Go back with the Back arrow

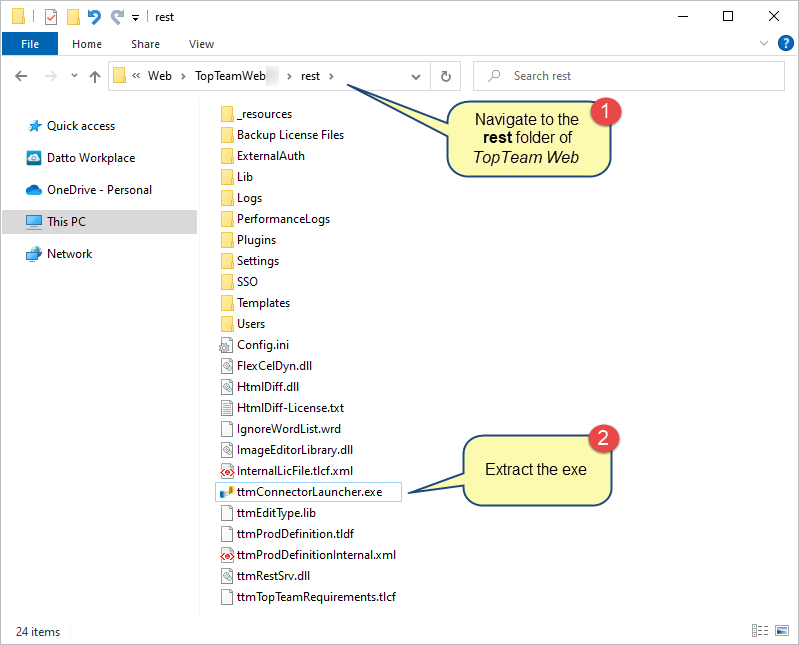[21, 76]
